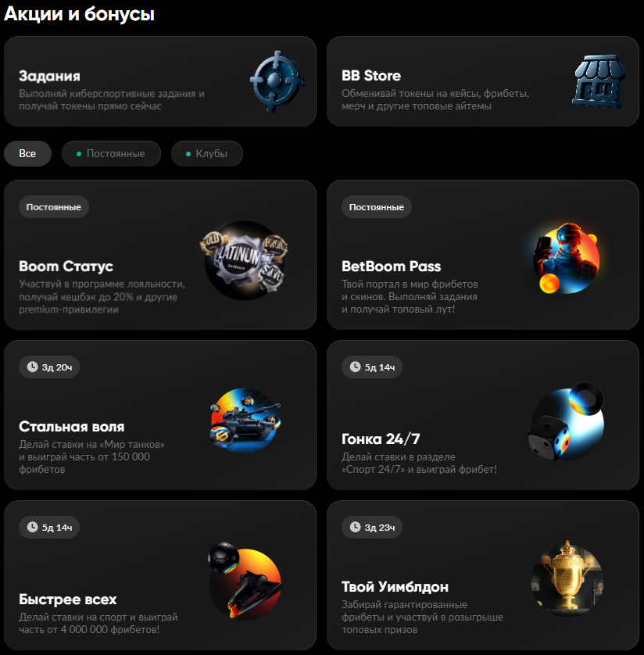Click the 3д 23ч timer on Твой Уимблдон

click(x=372, y=528)
